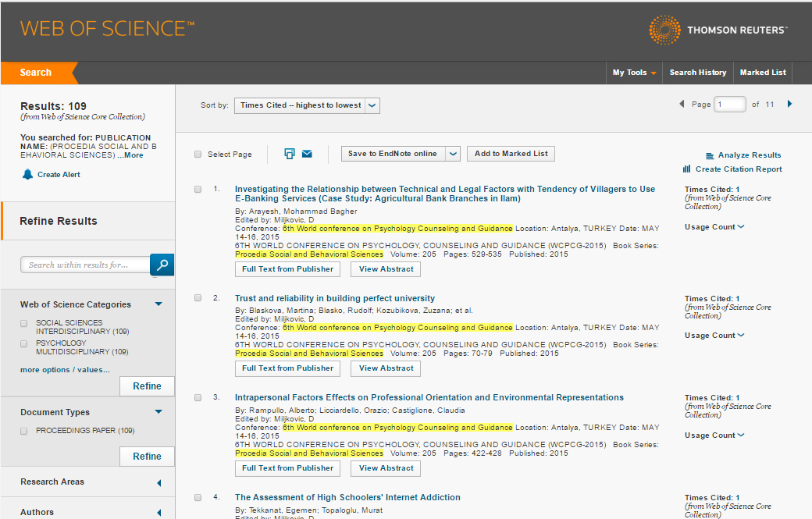812x519 pixels.
Task: Open Trust and reliability in building perfect university
Action: coord(334,299)
